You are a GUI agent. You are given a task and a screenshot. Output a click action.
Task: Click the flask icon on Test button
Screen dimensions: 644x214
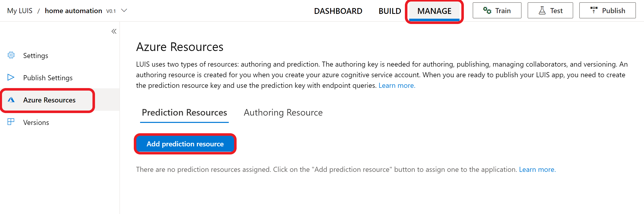click(542, 10)
